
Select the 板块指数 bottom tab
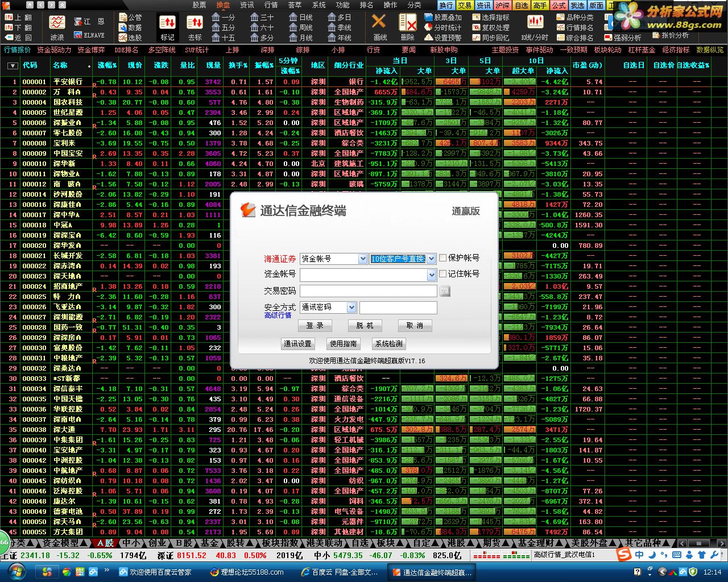280,543
